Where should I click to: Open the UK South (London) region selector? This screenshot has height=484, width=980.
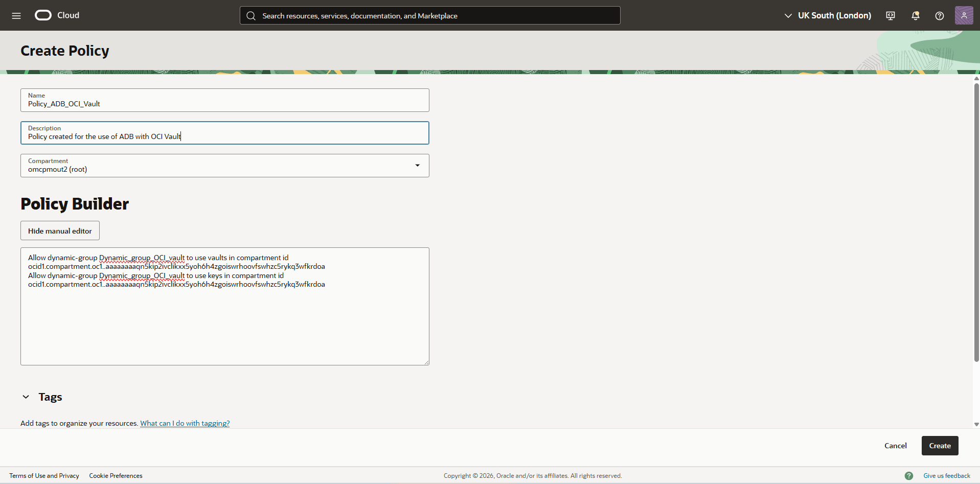[828, 15]
